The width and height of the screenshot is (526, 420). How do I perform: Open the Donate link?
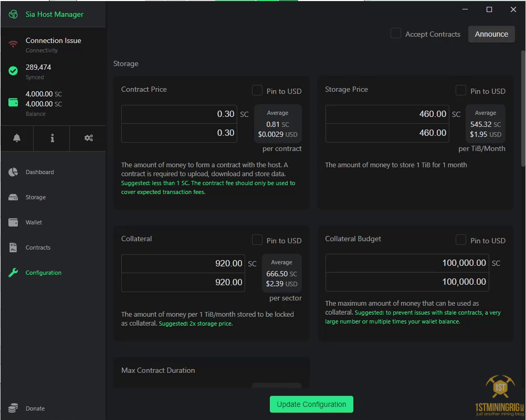click(35, 408)
